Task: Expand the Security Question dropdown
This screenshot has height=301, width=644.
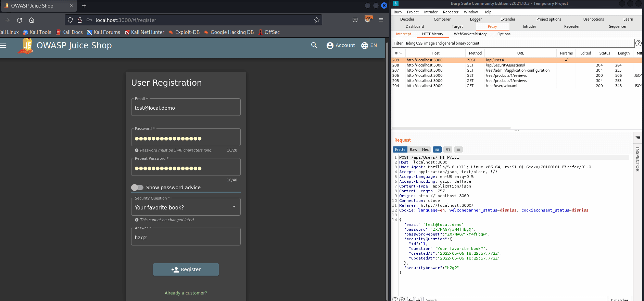Action: click(186, 207)
